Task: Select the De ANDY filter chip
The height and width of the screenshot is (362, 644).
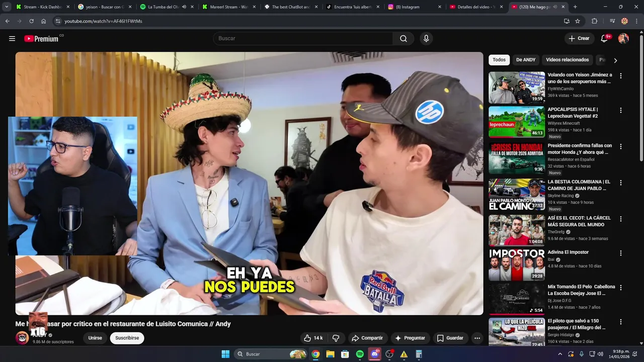Action: [x=526, y=60]
